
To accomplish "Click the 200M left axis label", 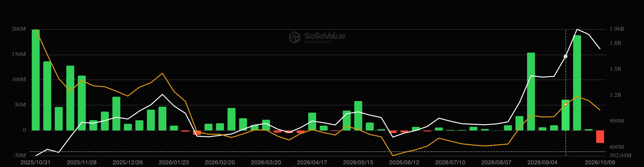I will click(x=19, y=29).
